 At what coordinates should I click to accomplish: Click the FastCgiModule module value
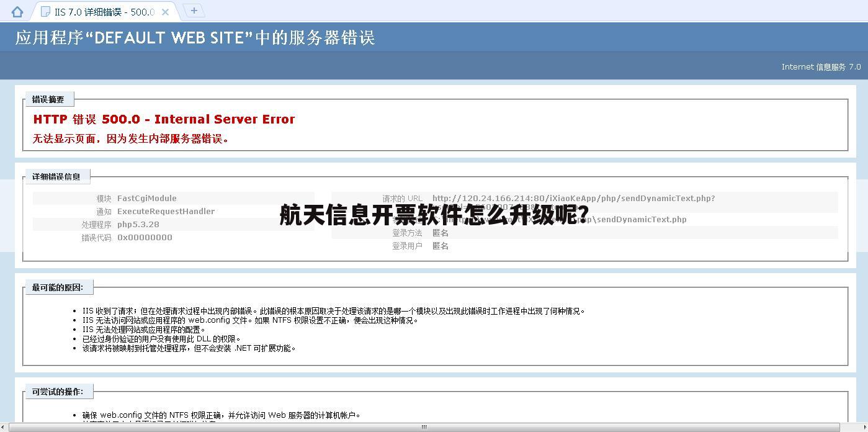(x=147, y=199)
